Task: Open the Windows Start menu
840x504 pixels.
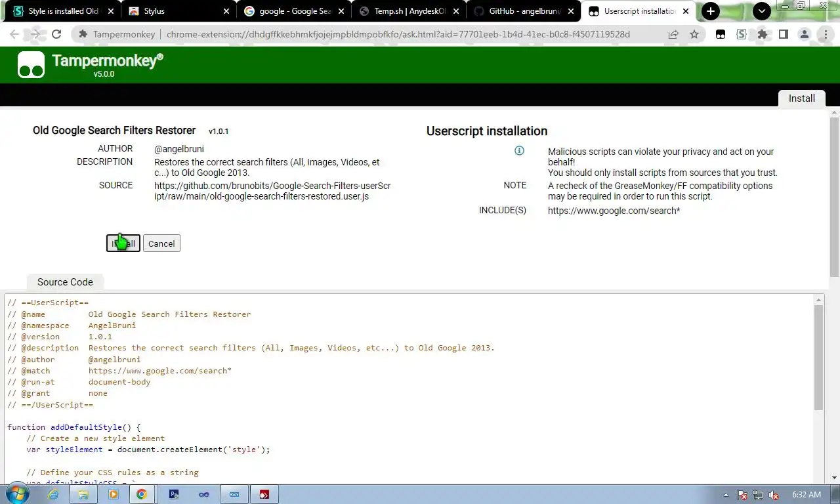Action: (17, 494)
